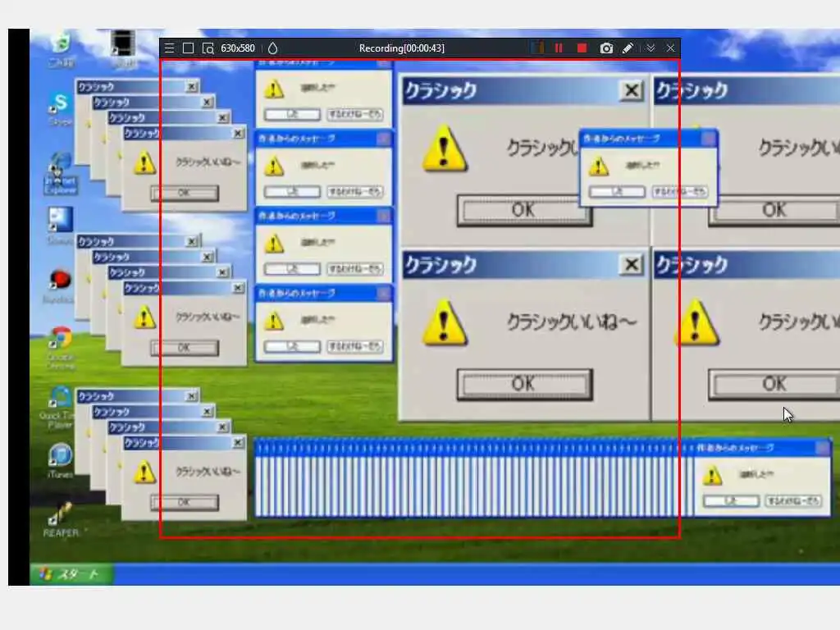The height and width of the screenshot is (630, 840).
Task: Click OK in the large bottom-left クラシック dialog
Action: click(x=524, y=384)
